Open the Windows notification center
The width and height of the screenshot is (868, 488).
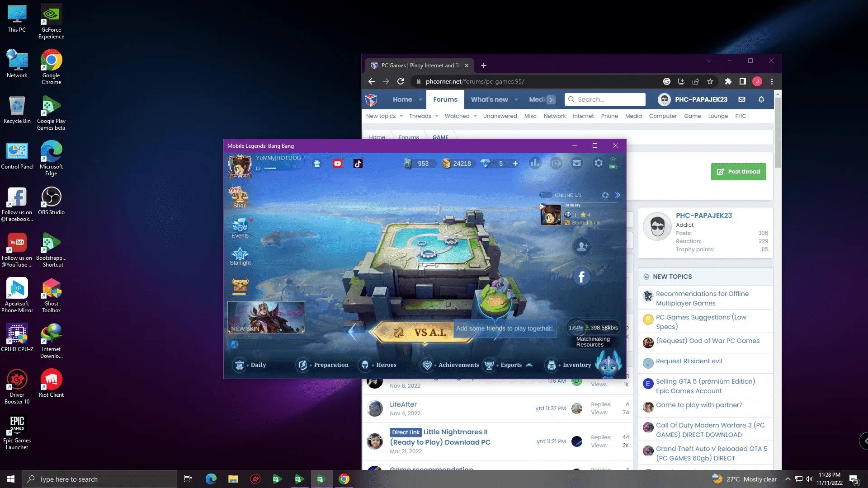pos(854,479)
